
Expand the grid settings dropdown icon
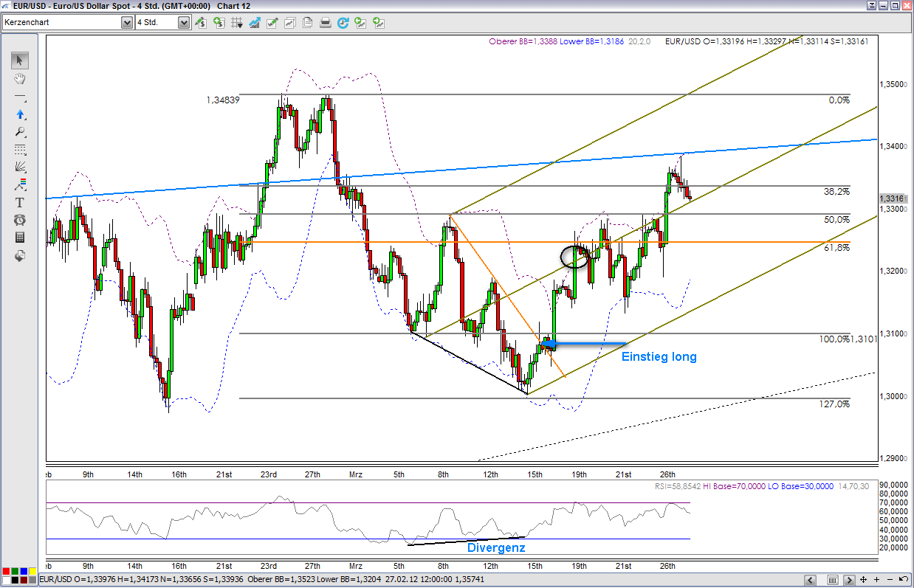click(236, 23)
